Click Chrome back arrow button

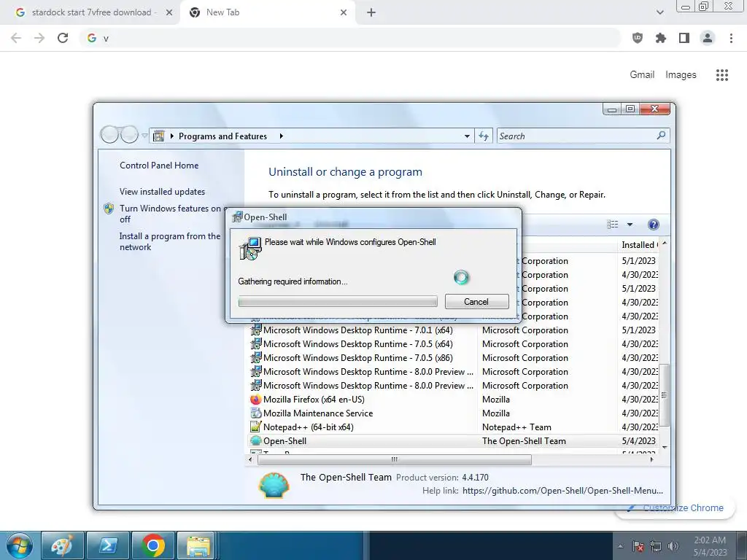coord(16,38)
